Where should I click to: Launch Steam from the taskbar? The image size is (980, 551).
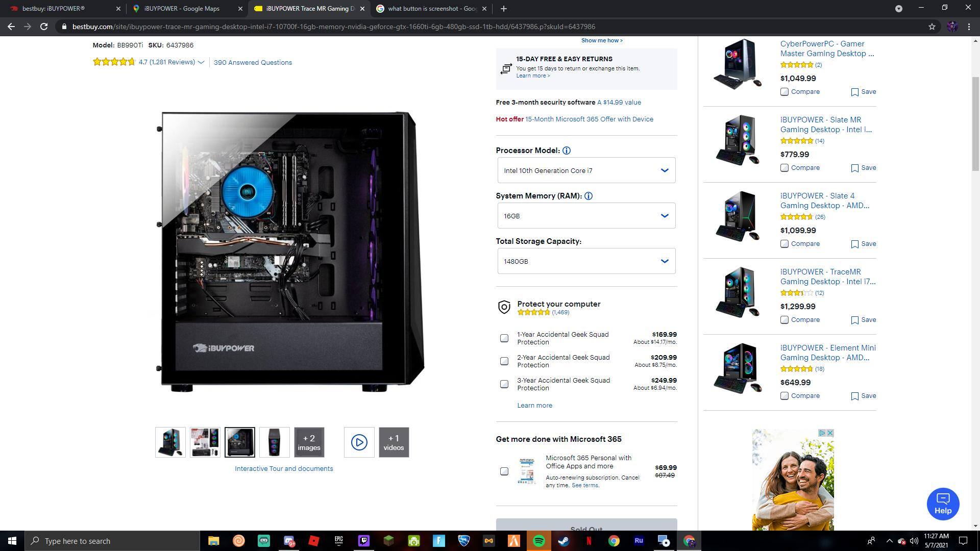coord(563,541)
